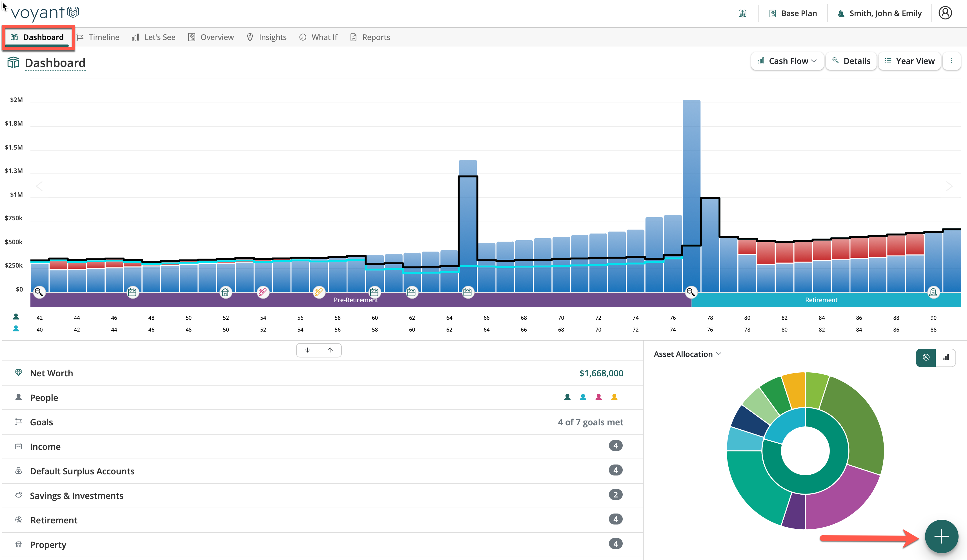Toggle Year View mode
Image resolution: width=967 pixels, height=560 pixels.
910,61
